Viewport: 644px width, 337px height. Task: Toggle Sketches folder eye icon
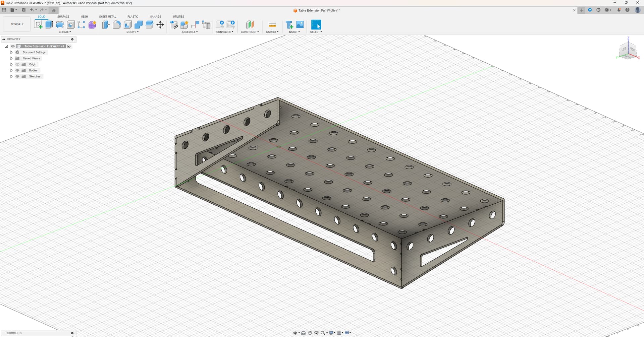click(17, 76)
